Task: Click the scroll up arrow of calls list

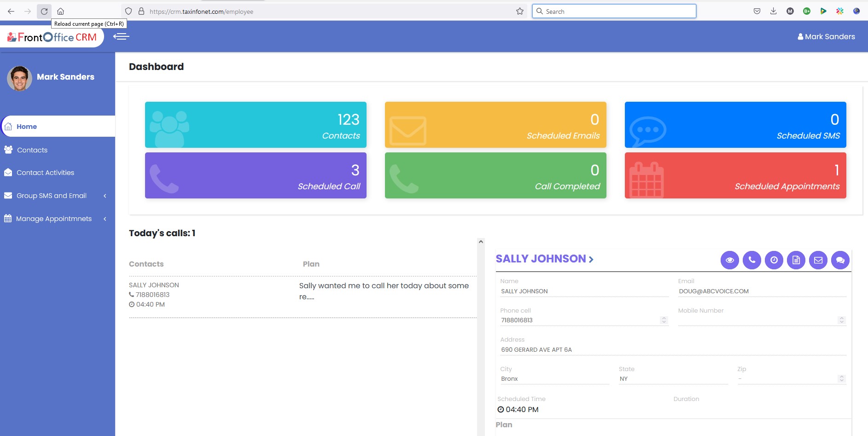Action: 481,242
